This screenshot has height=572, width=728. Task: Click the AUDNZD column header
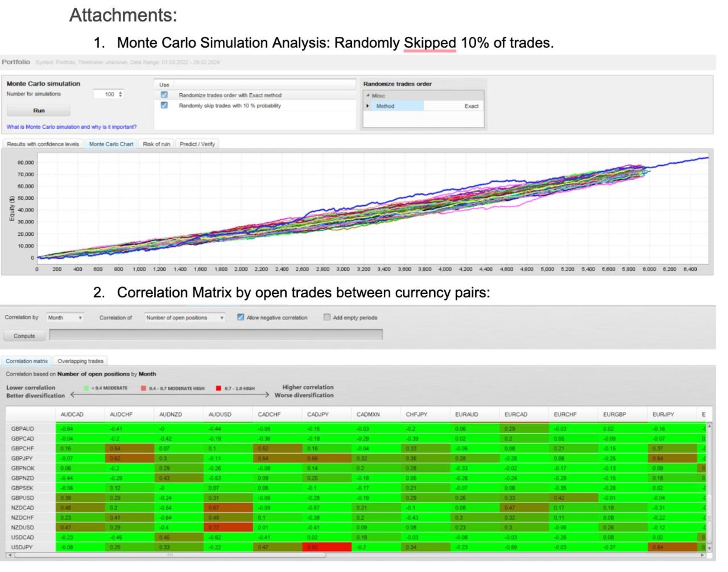(179, 414)
